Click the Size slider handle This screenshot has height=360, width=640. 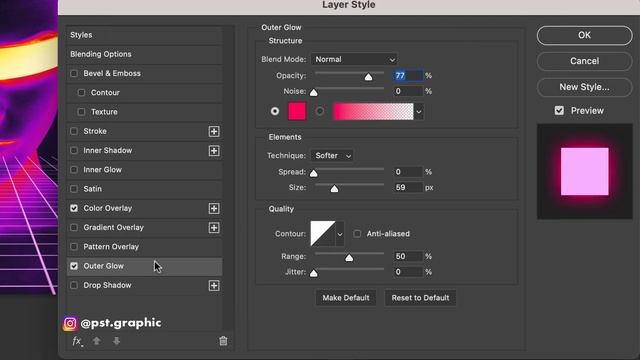pos(334,189)
